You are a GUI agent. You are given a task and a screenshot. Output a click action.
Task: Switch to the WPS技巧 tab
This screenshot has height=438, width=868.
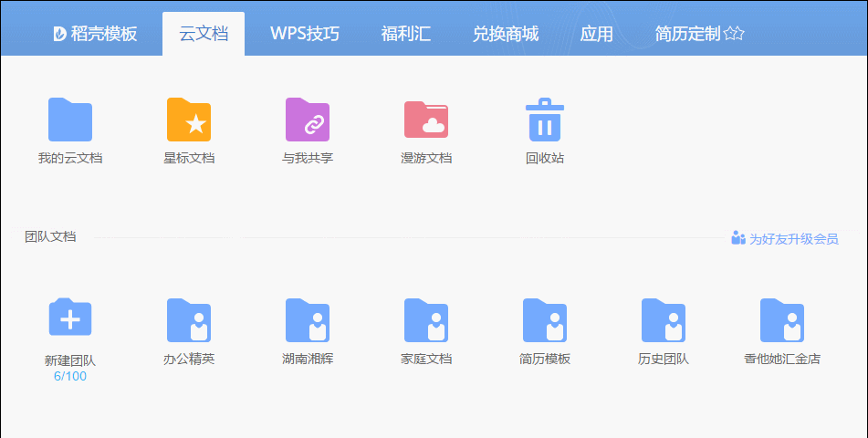click(x=305, y=35)
